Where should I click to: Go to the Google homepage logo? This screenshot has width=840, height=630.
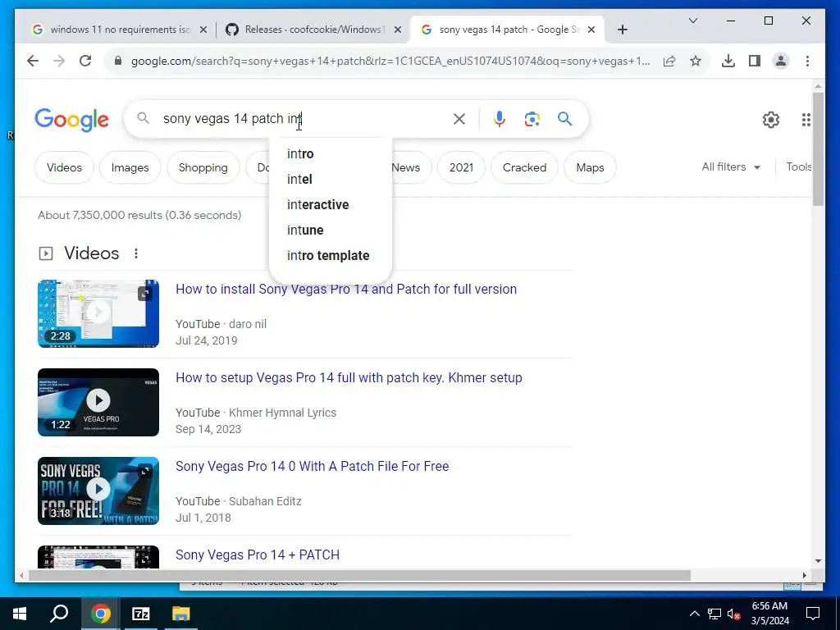click(x=72, y=120)
